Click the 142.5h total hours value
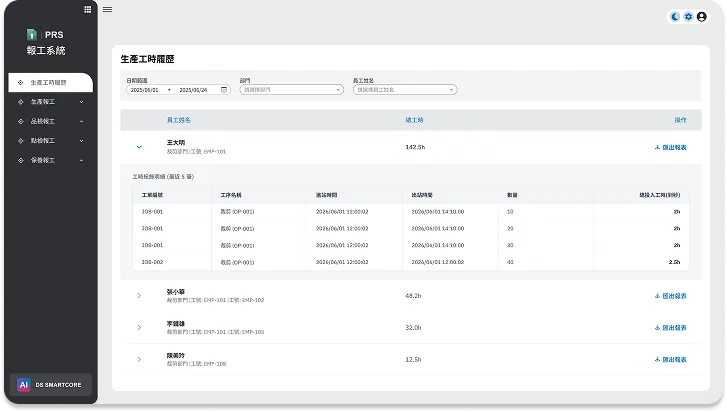The width and height of the screenshot is (727, 412). pyautogui.click(x=415, y=147)
